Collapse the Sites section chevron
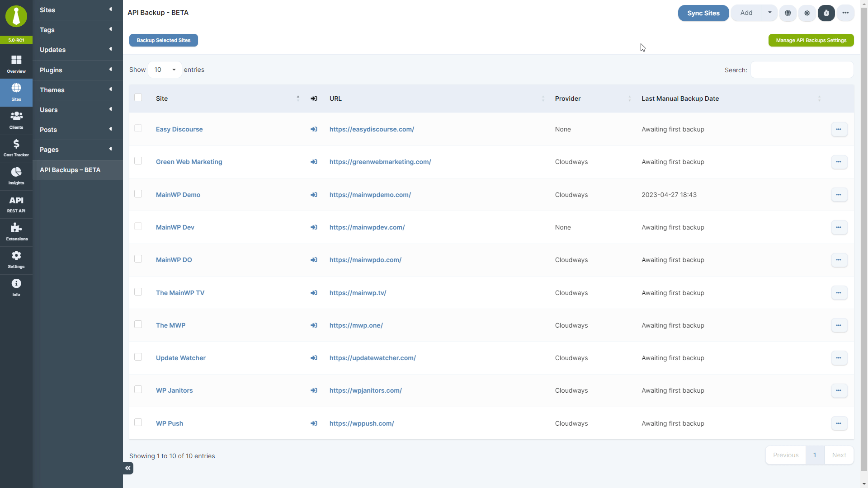 110,9
